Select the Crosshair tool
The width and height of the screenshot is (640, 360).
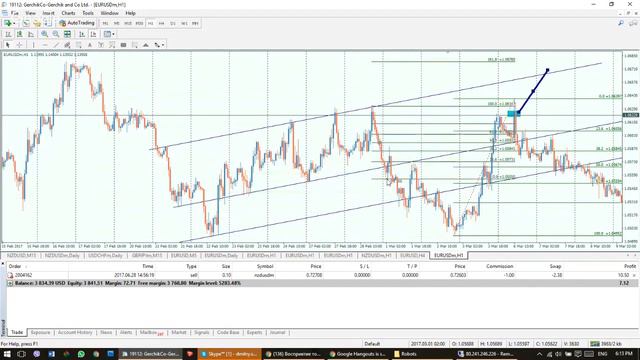pos(19,45)
